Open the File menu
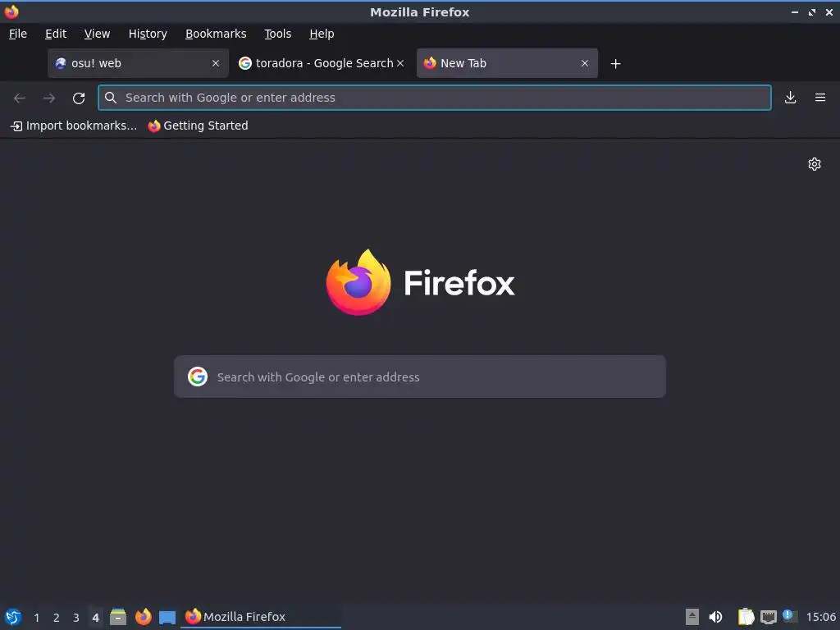The width and height of the screenshot is (840, 630). [x=18, y=34]
